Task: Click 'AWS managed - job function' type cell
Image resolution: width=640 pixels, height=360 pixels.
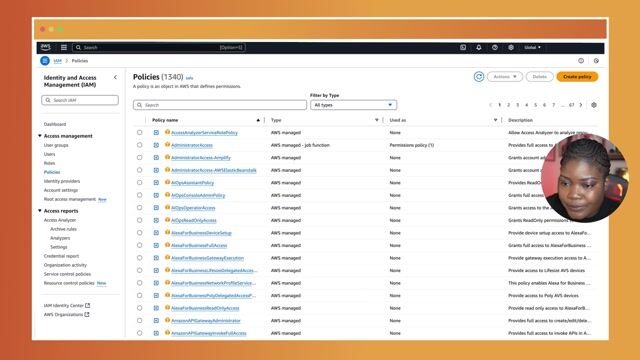Action: pyautogui.click(x=300, y=145)
